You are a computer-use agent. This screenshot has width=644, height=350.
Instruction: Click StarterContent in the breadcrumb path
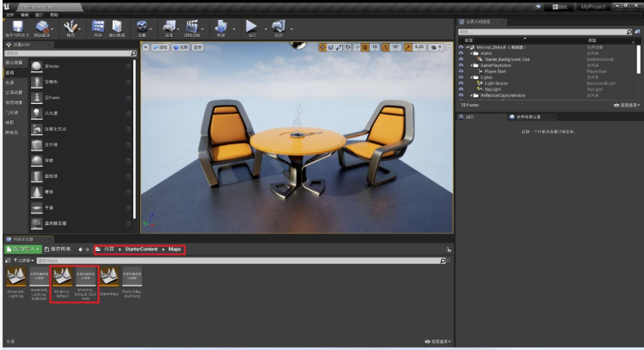pyautogui.click(x=141, y=249)
